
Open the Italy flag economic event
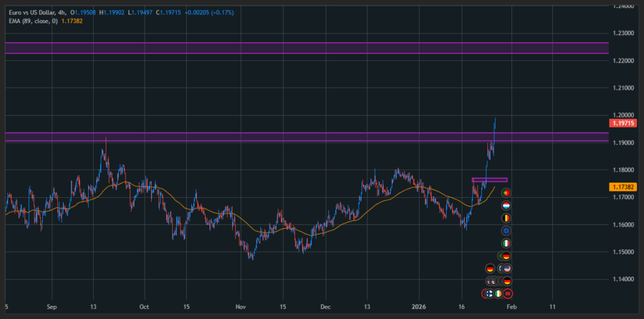coord(506,243)
